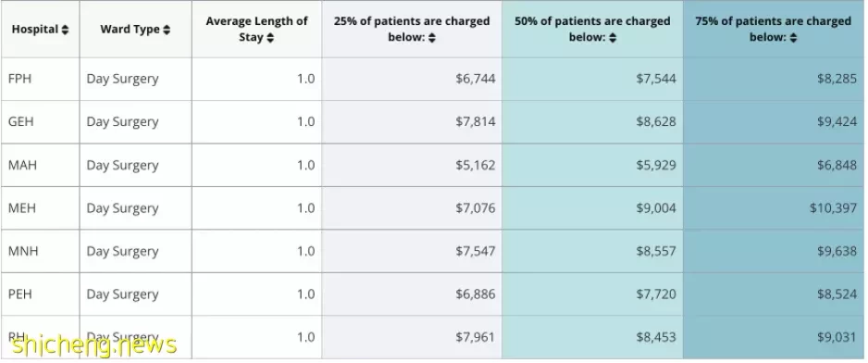Screen dimensions: 868x363
Task: Click Day Surgery in the MAH row
Action: point(122,165)
